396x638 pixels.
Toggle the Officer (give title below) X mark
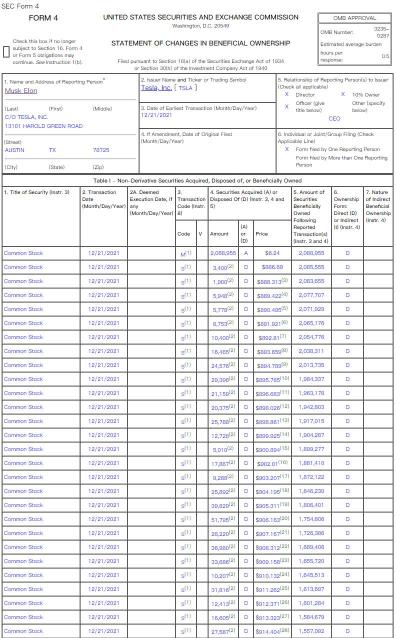click(287, 107)
